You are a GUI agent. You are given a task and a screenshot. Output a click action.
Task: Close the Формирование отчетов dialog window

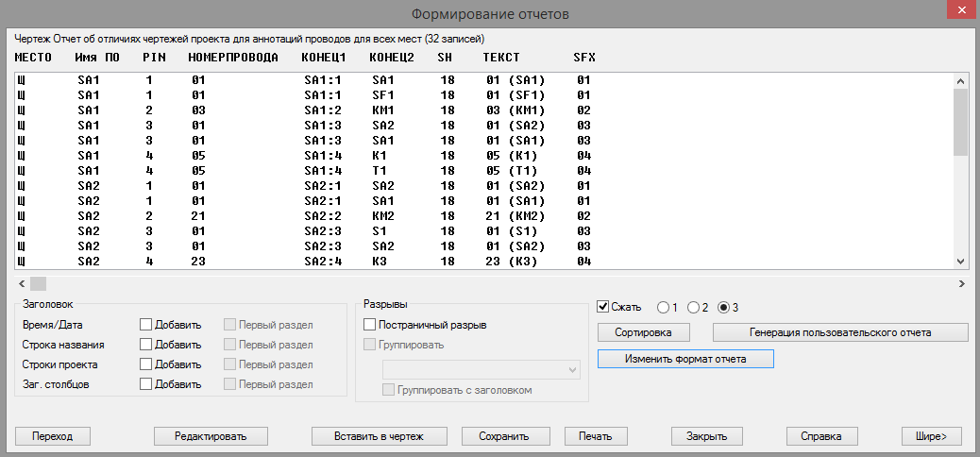click(x=963, y=12)
